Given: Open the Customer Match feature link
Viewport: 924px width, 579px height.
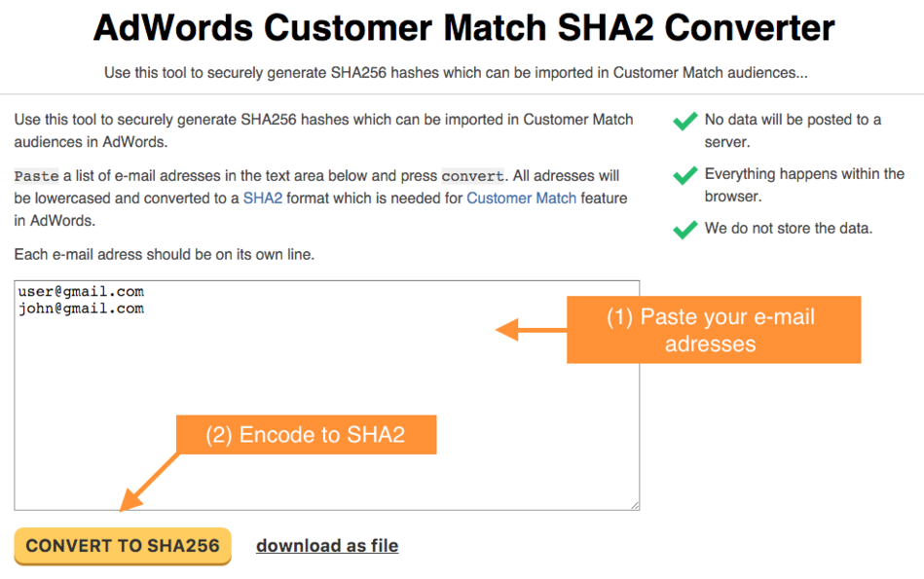Looking at the screenshot, I should point(521,198).
